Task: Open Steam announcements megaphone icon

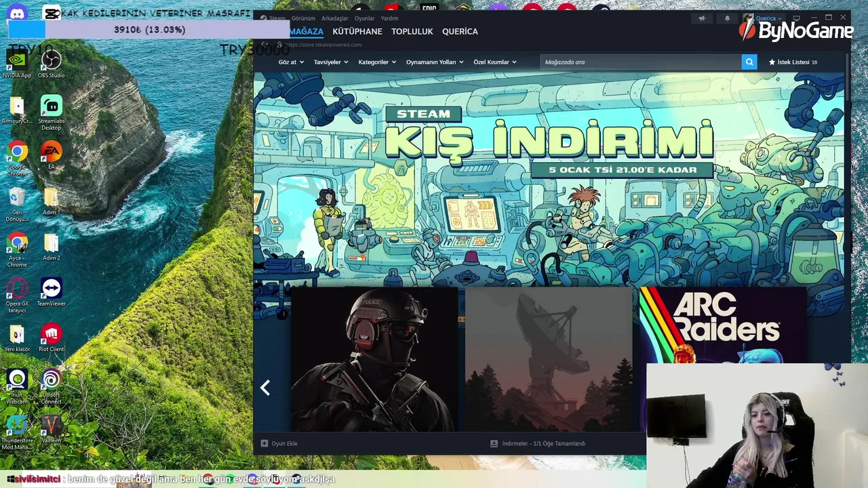Action: (702, 18)
